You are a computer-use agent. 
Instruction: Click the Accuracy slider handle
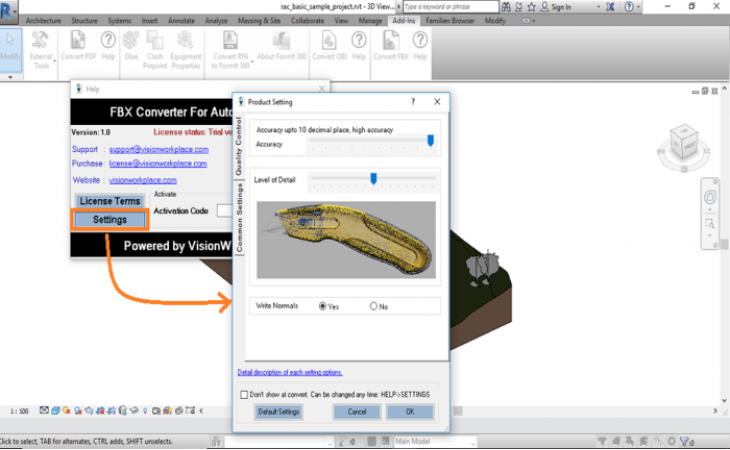[x=431, y=140]
